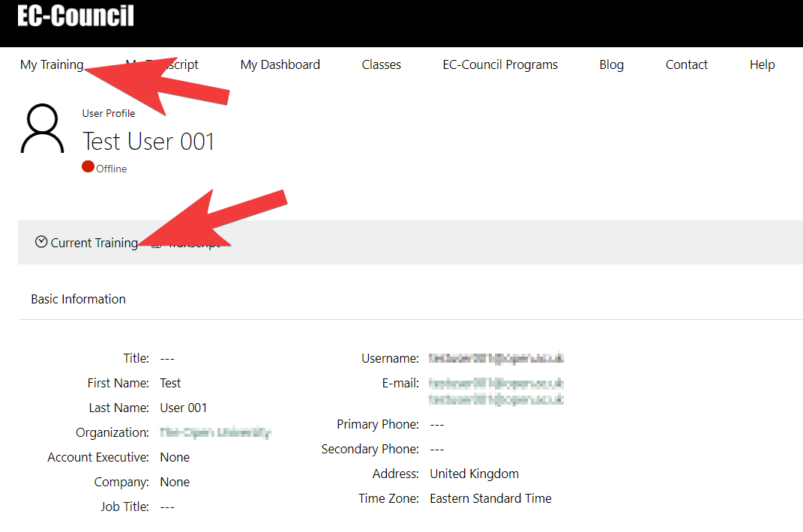
Task: Click the Username field value
Action: click(x=496, y=358)
